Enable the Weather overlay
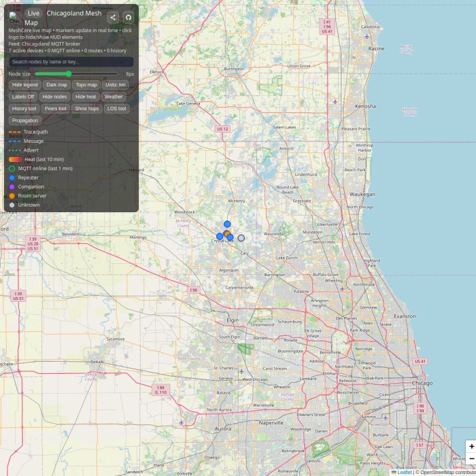Image resolution: width=476 pixels, height=476 pixels. (114, 97)
